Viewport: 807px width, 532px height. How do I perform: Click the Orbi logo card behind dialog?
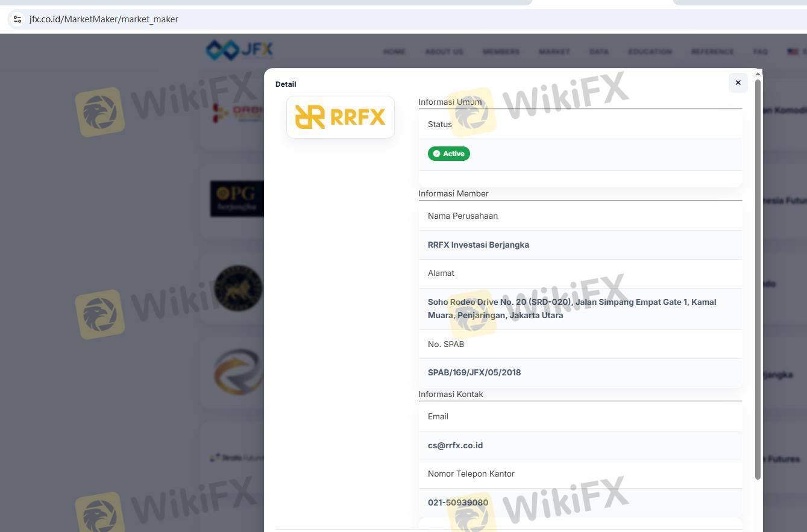click(238, 112)
